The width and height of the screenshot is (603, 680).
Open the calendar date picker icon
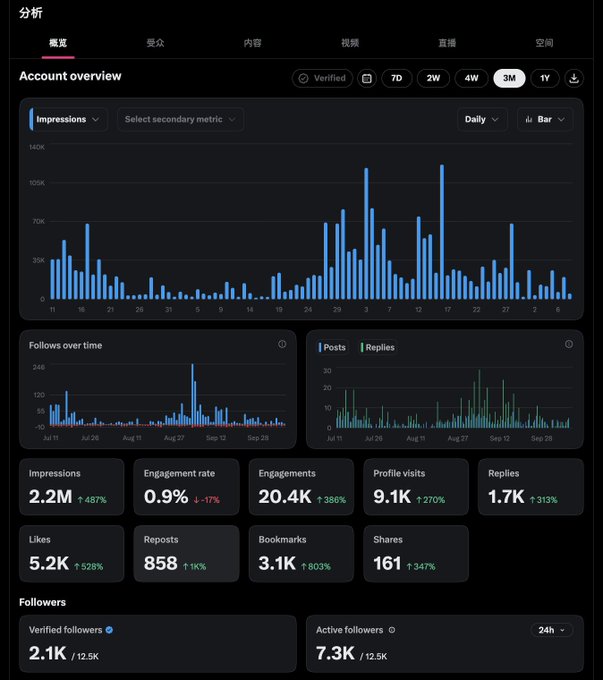coord(367,78)
